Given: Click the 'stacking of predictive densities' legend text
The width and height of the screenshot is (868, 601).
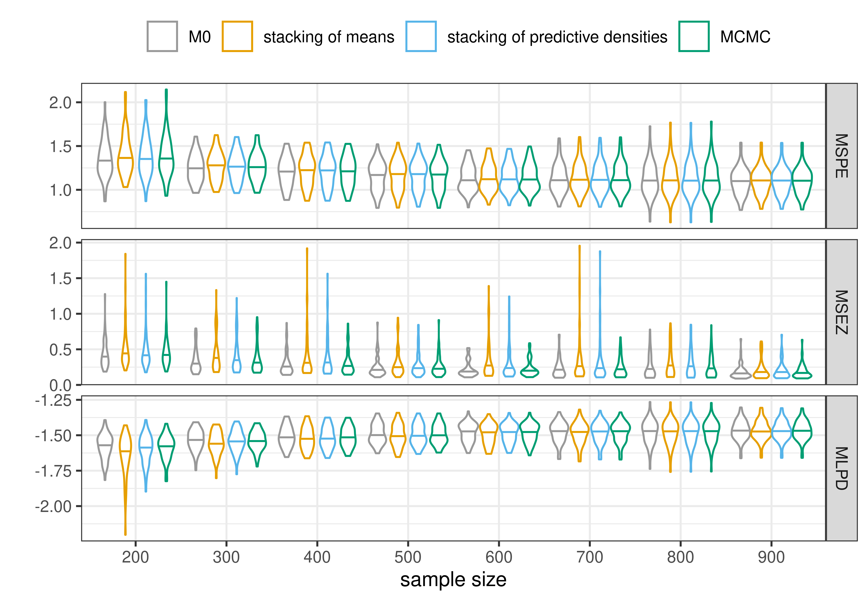Looking at the screenshot, I should (x=557, y=37).
